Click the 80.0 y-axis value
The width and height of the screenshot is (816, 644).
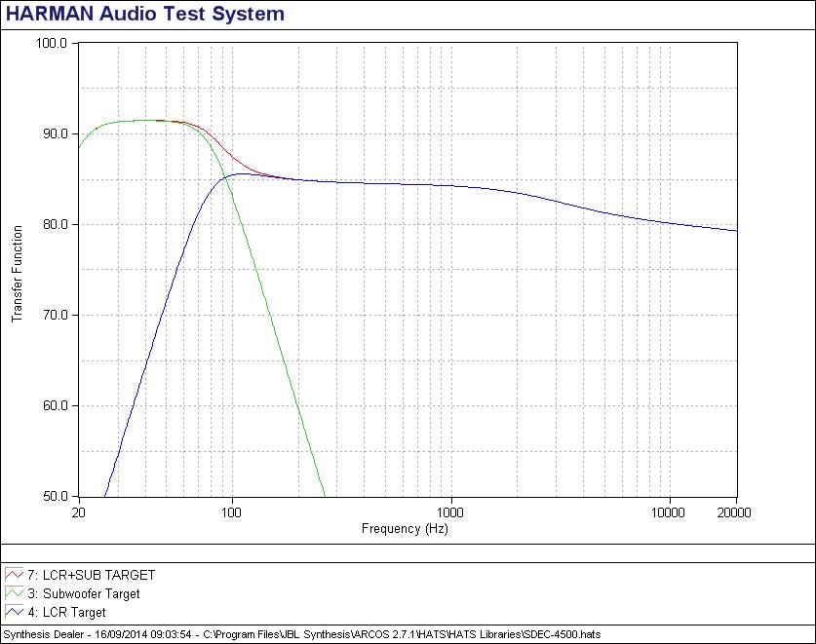[x=56, y=225]
